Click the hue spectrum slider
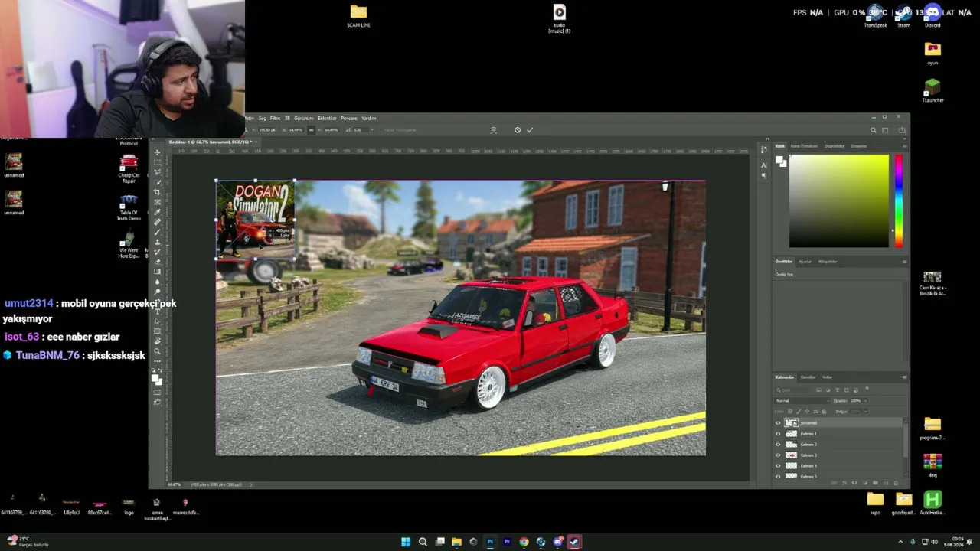 898,201
